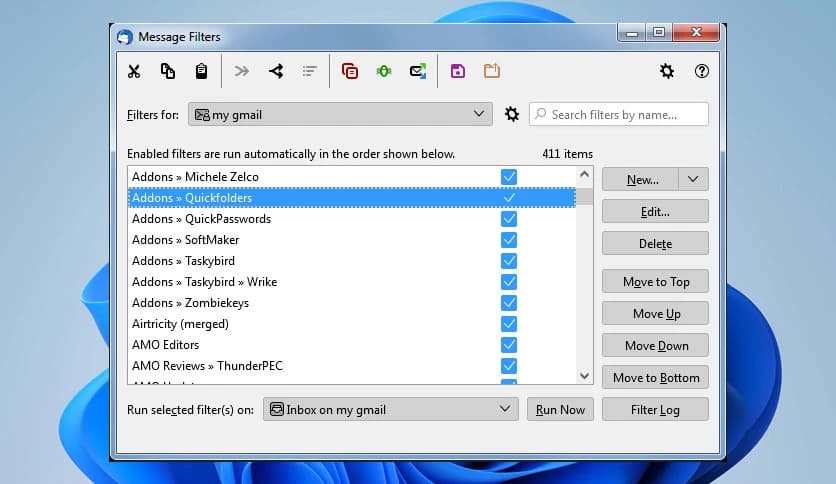Viewport: 836px width, 484px height.
Task: Toggle the Airtricity (merged) checkbox
Action: [509, 324]
